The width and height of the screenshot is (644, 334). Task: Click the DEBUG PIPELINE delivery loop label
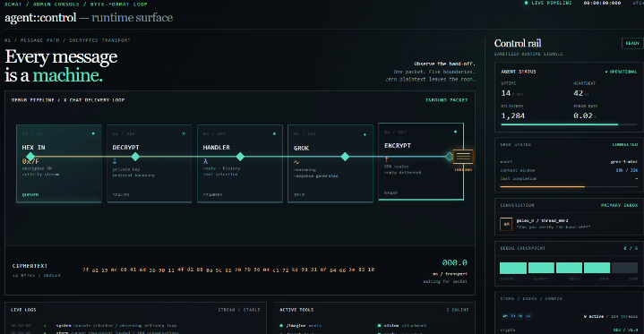68,99
